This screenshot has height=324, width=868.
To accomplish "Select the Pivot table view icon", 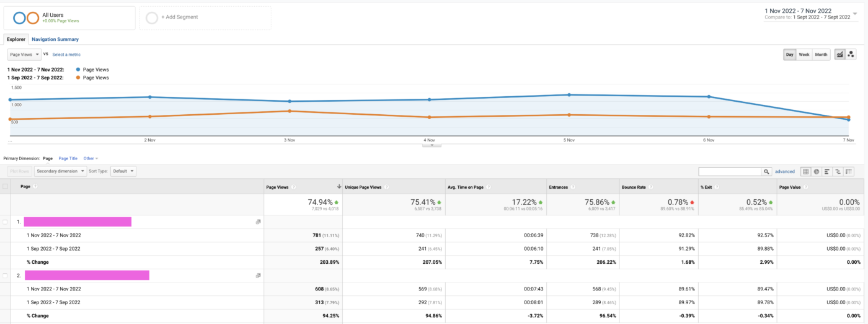I will pyautogui.click(x=849, y=171).
